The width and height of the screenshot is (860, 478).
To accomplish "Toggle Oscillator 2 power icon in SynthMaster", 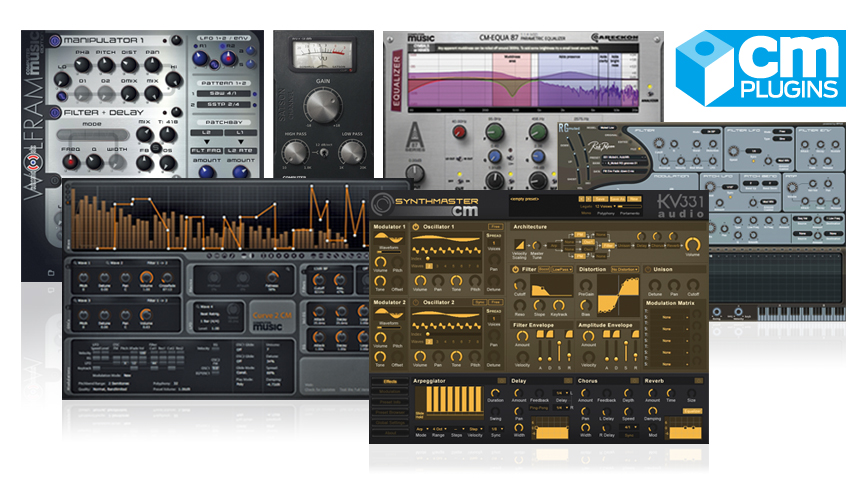I will point(416,302).
